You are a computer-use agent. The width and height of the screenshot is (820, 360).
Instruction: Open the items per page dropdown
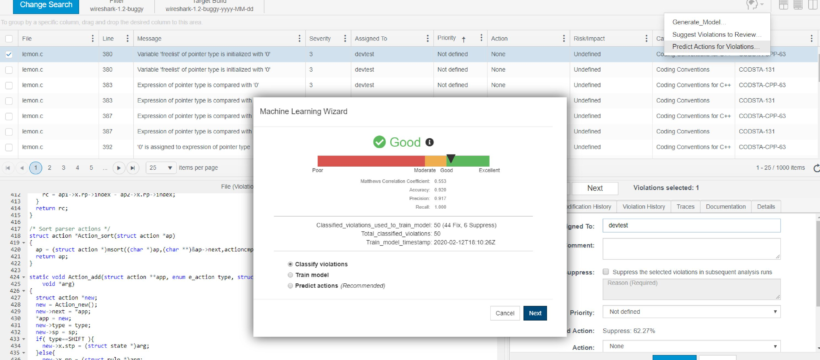pos(161,168)
